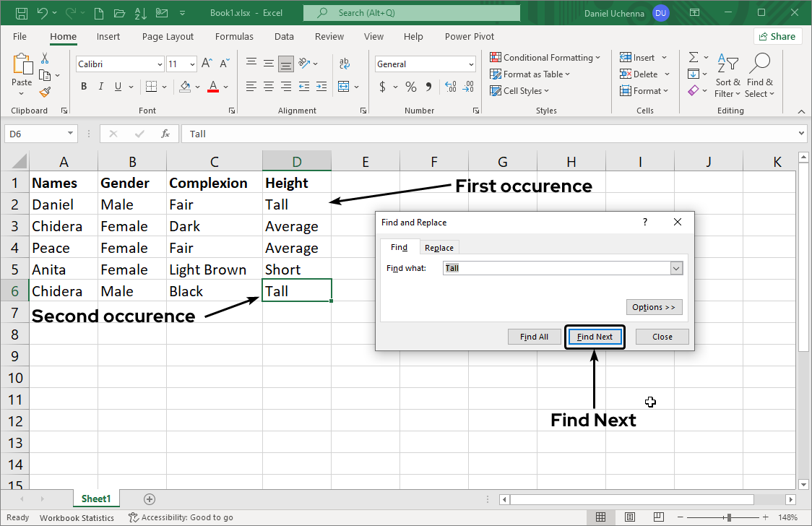Screen dimensions: 812x526
Task: Click the Merge & Center icon
Action: click(344, 87)
